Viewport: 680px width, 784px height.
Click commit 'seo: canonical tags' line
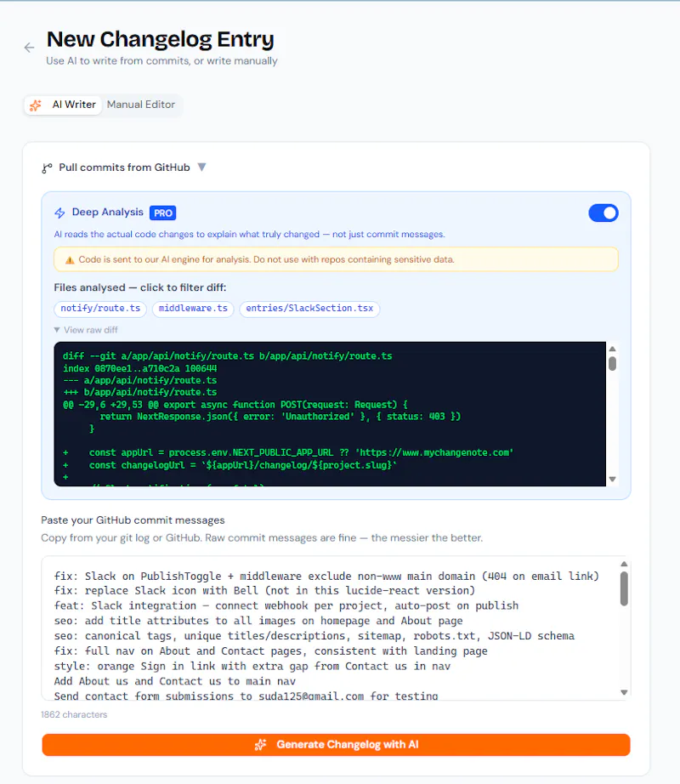314,635
